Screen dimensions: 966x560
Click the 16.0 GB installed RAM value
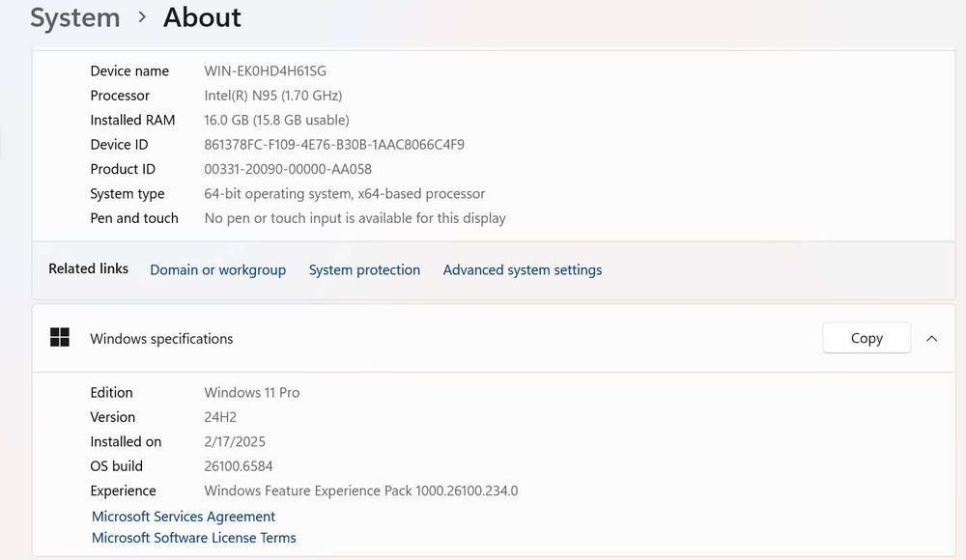pyautogui.click(x=276, y=120)
